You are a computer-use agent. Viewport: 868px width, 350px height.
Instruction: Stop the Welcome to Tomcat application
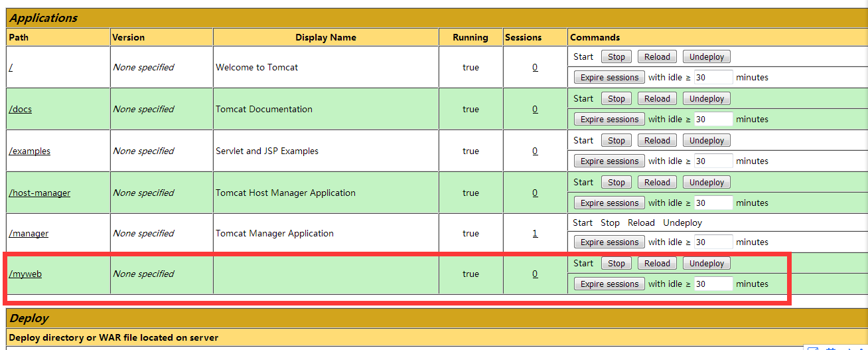tap(616, 57)
